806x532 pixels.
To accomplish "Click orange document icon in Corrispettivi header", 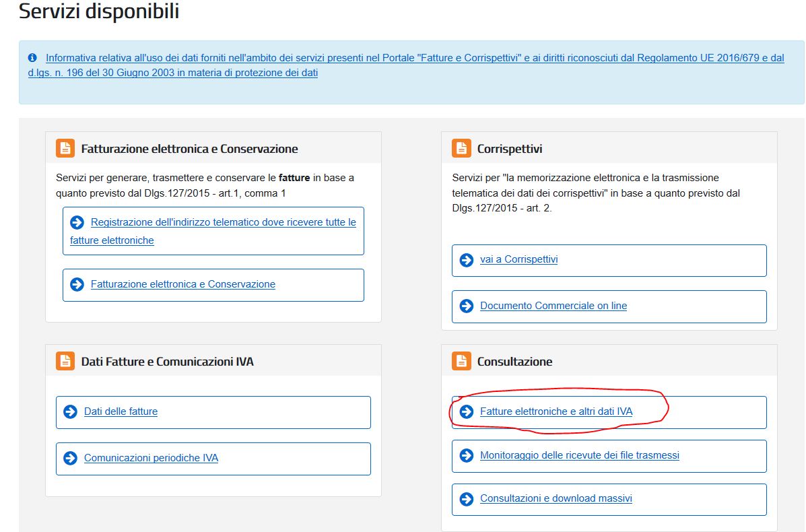I will (461, 148).
